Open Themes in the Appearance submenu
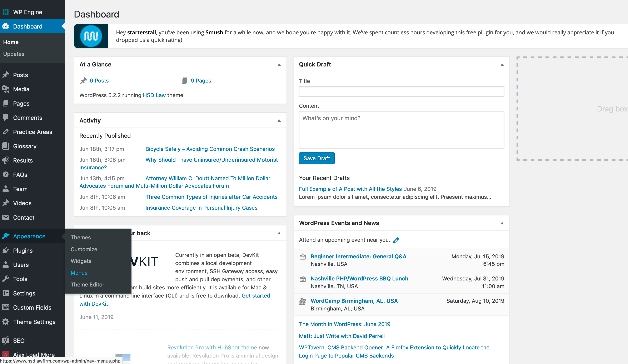 tap(80, 238)
